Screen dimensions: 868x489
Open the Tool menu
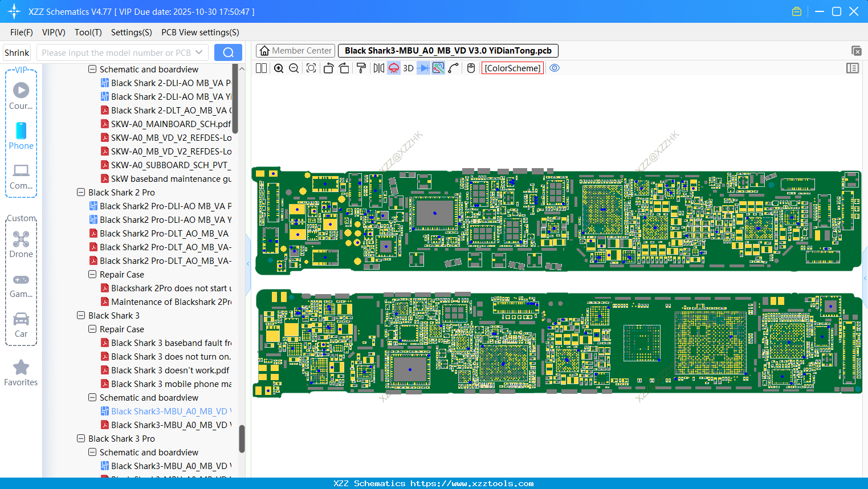click(x=88, y=32)
